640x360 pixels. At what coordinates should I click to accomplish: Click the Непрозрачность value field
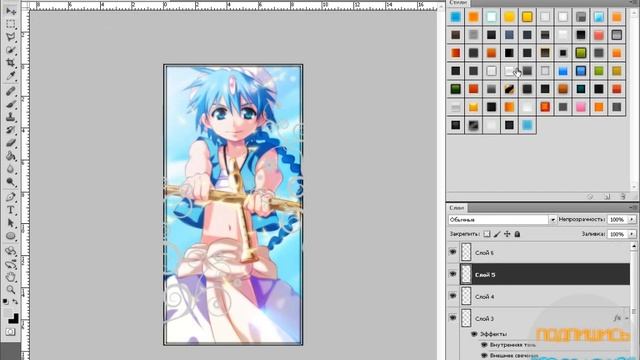pos(617,220)
